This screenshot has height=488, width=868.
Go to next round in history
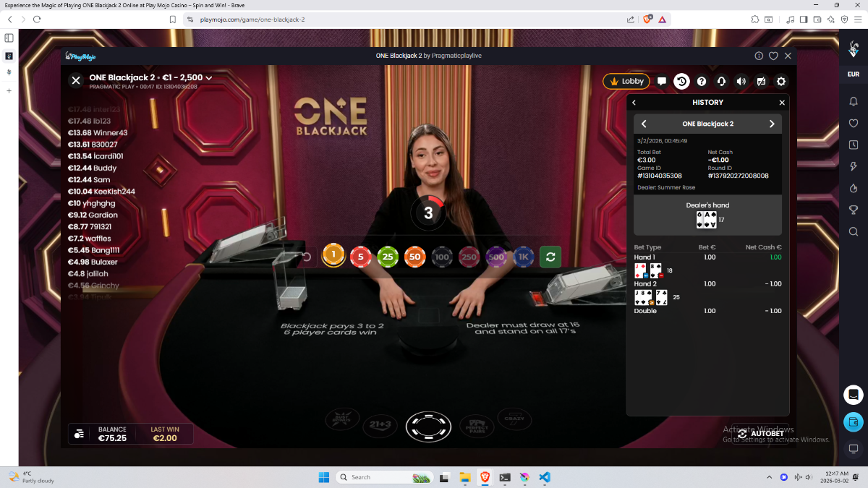[771, 124]
